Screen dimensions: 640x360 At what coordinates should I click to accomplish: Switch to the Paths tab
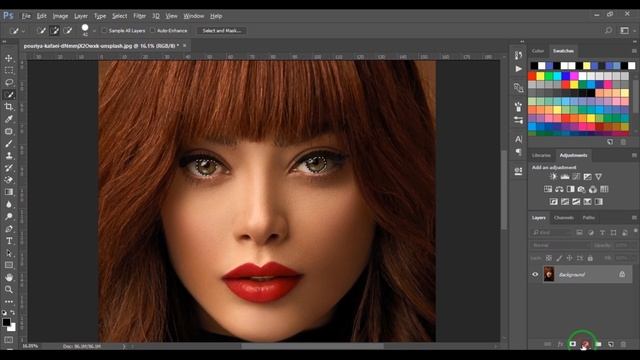coord(589,218)
